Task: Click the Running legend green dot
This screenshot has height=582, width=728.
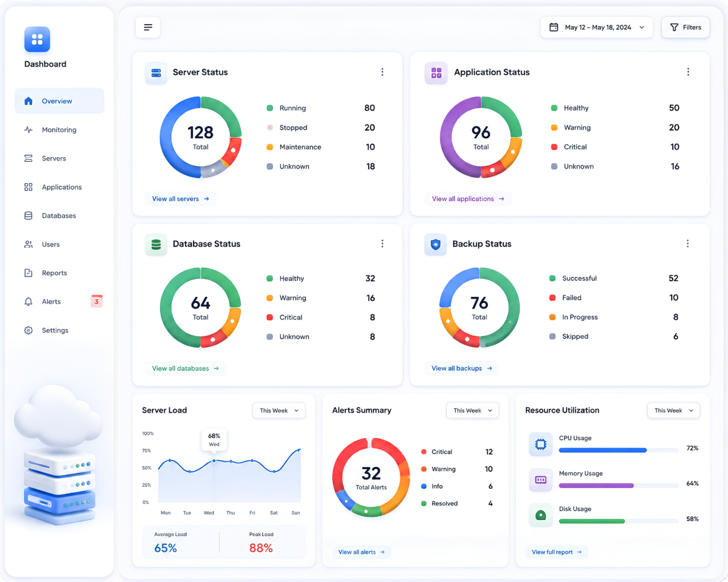Action: 270,108
